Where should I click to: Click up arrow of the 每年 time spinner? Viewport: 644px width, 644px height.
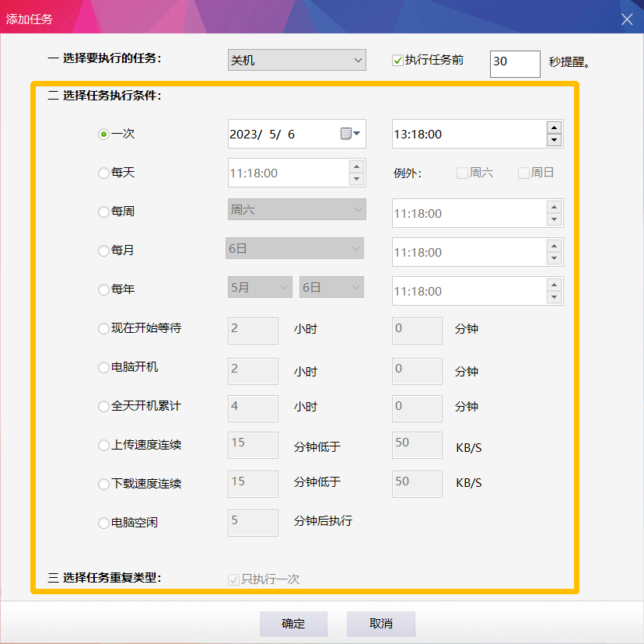pos(554,284)
